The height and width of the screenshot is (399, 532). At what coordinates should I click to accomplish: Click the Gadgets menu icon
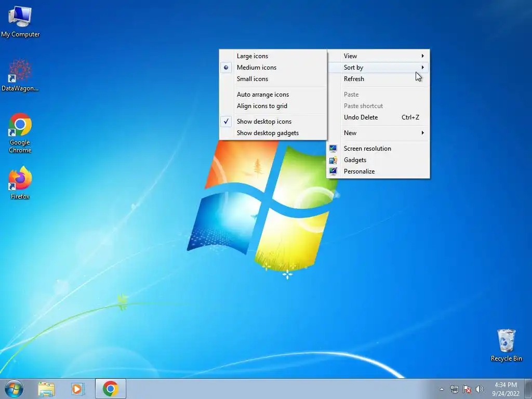[333, 160]
